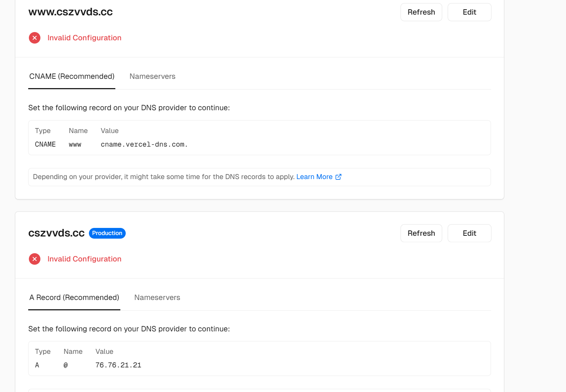Viewport: 566px width, 392px height.
Task: Click the red error icon under cszvvds.cc Production
Action: (35, 259)
